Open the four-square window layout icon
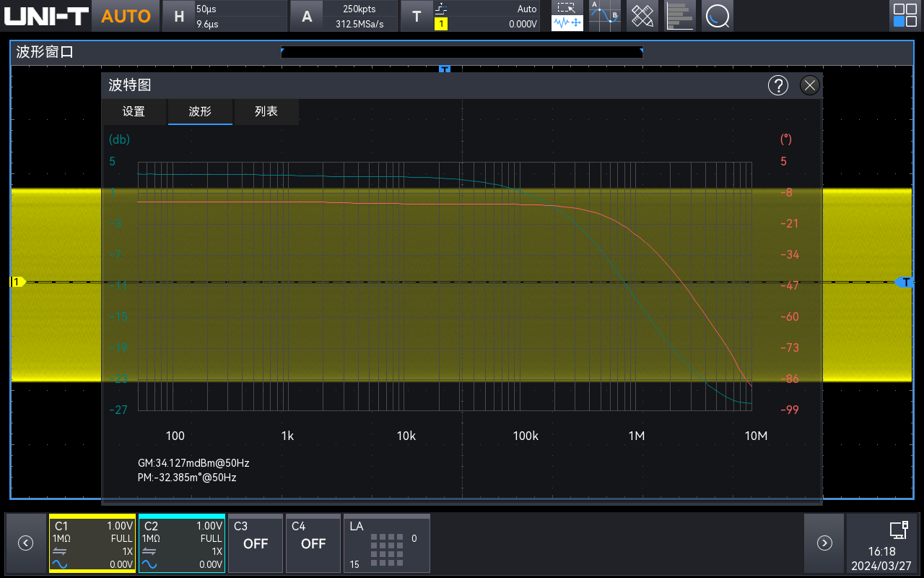The width and height of the screenshot is (924, 578). tap(905, 16)
